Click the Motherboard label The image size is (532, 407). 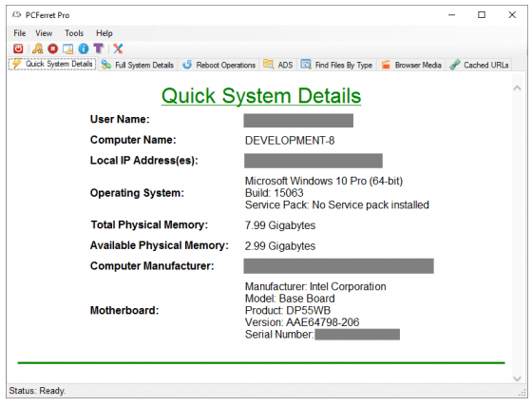click(124, 311)
